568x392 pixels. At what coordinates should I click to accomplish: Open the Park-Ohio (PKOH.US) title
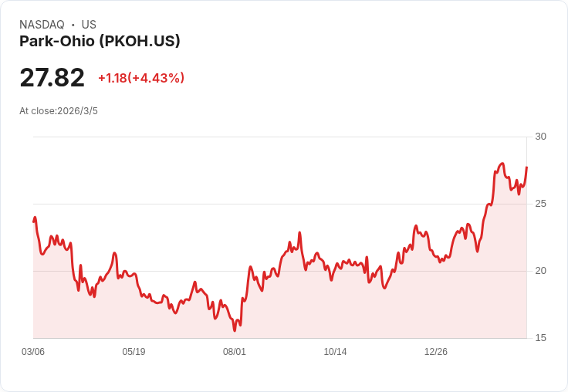(x=100, y=41)
